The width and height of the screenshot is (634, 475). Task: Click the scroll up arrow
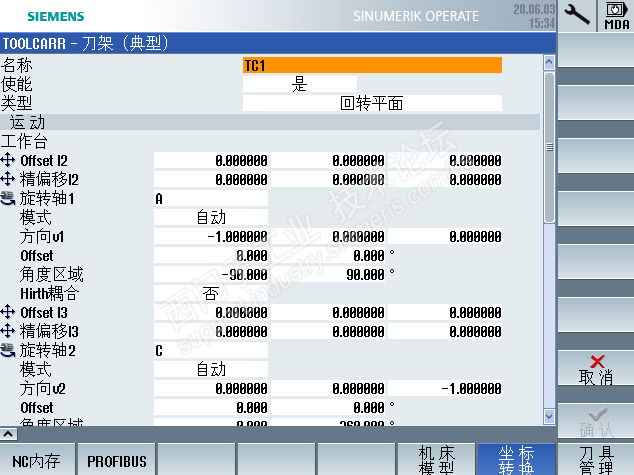click(549, 62)
